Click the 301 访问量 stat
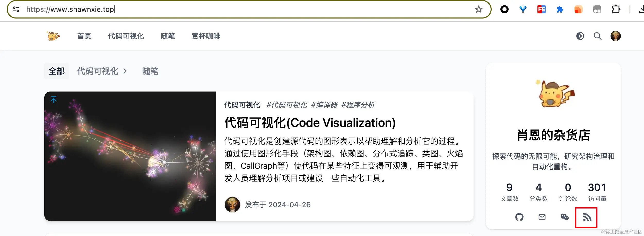The height and width of the screenshot is (236, 644). coord(597,192)
